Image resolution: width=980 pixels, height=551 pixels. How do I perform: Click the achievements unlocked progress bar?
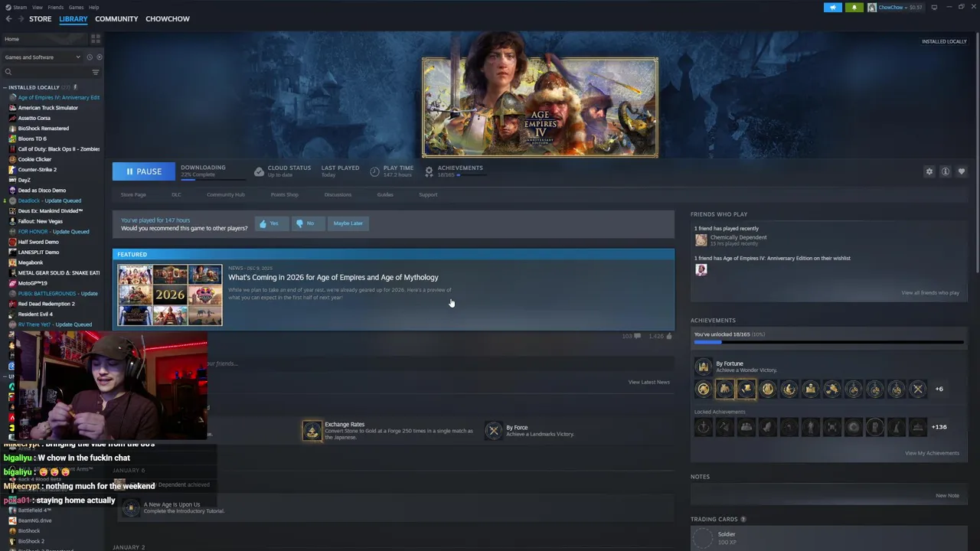[x=828, y=342]
